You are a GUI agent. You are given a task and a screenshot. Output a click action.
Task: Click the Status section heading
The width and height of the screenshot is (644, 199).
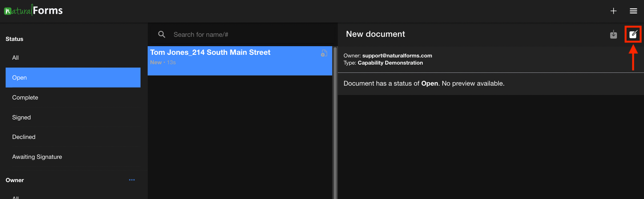pos(14,39)
